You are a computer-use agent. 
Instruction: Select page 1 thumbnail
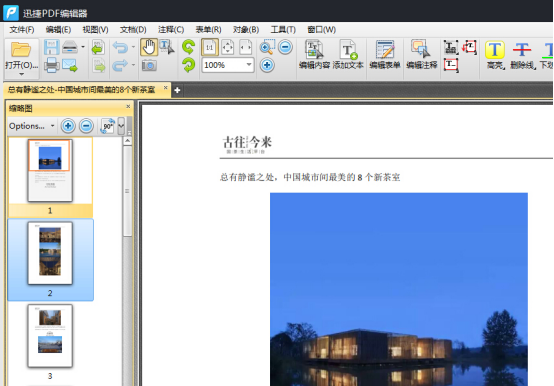pos(50,171)
